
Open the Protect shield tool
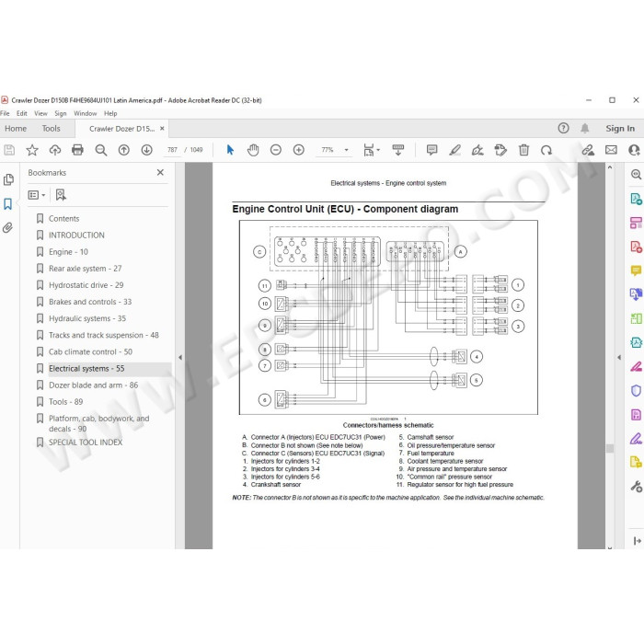[x=636, y=390]
